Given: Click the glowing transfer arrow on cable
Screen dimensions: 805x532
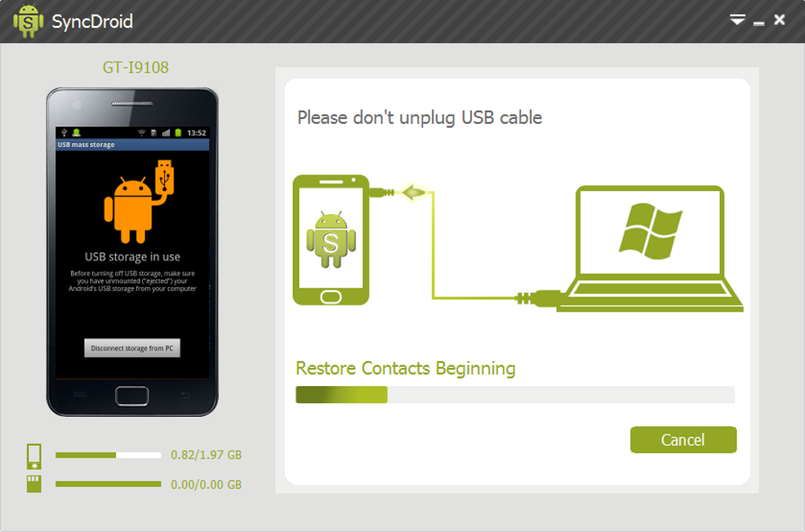Looking at the screenshot, I should pyautogui.click(x=414, y=193).
